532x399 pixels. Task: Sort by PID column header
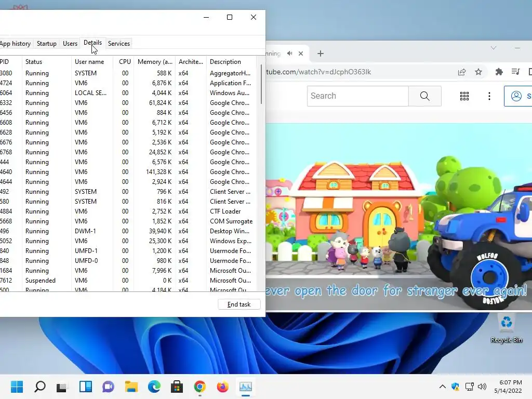tap(10, 62)
